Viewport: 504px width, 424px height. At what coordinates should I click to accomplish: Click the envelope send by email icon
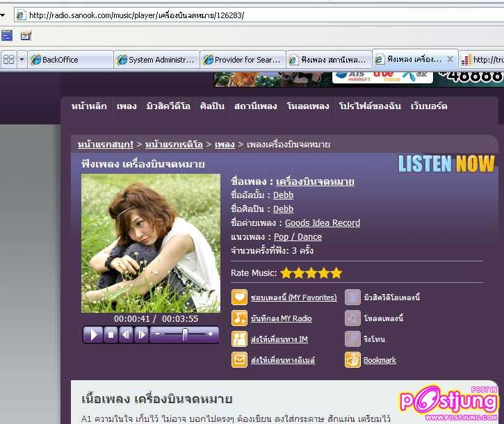(239, 360)
